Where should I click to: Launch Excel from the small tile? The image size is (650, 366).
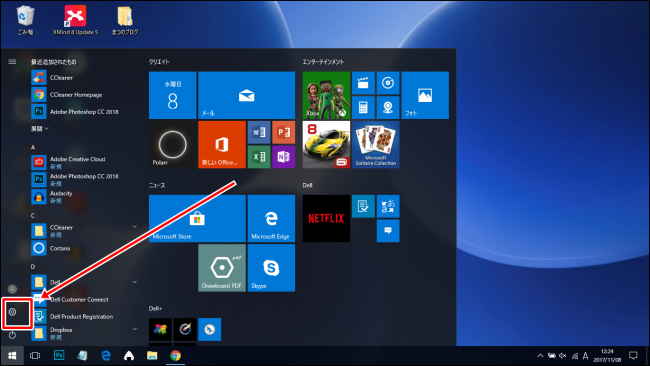(x=259, y=157)
